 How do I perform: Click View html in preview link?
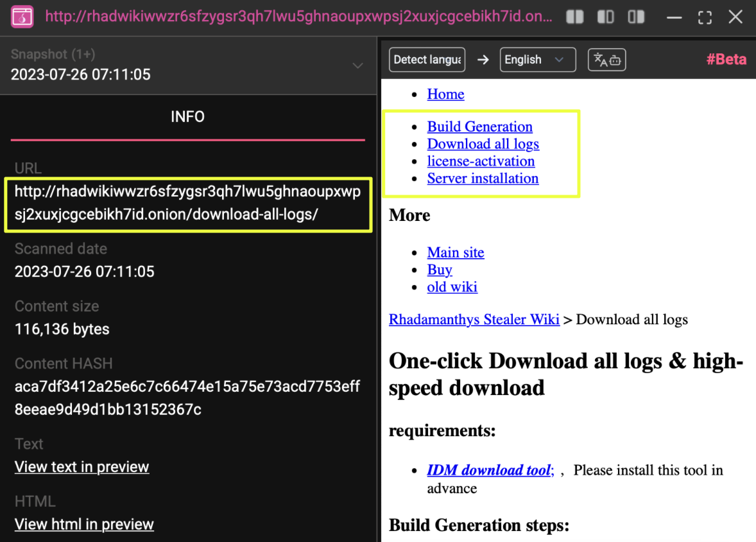pos(84,524)
